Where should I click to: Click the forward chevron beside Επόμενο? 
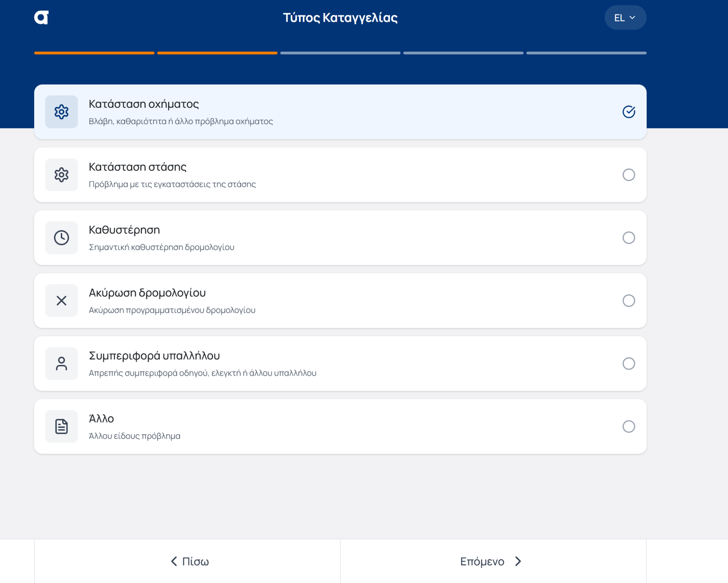click(518, 561)
